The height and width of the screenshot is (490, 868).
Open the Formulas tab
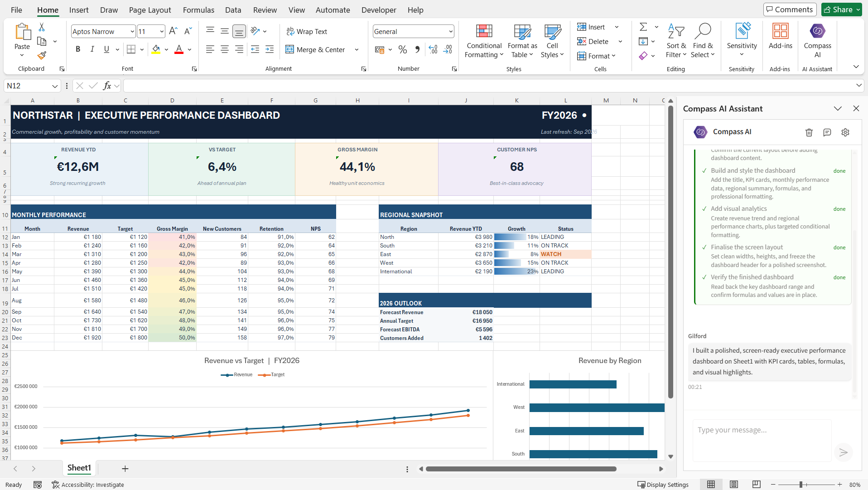[198, 10]
